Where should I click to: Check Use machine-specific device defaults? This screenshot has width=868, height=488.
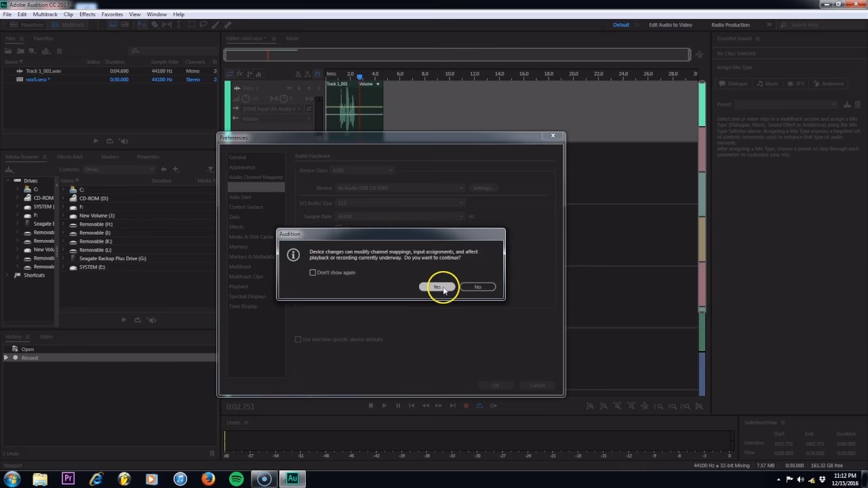298,339
